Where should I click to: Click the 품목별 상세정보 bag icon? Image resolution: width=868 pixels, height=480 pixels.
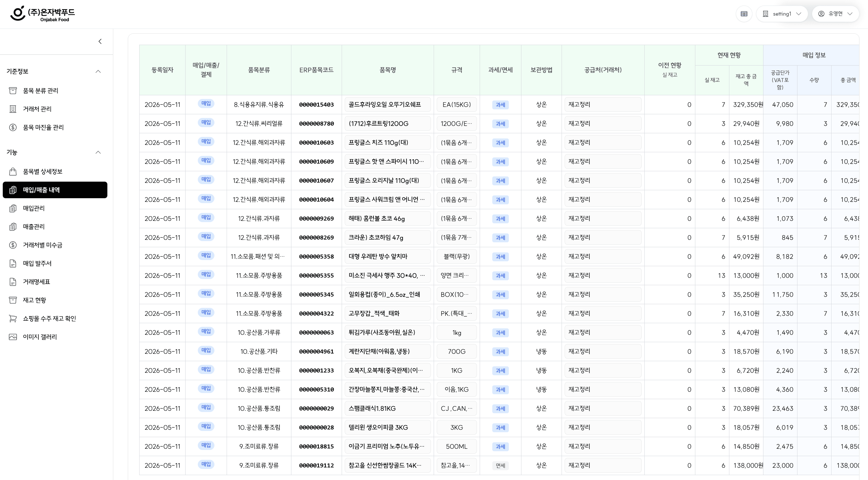pos(13,172)
